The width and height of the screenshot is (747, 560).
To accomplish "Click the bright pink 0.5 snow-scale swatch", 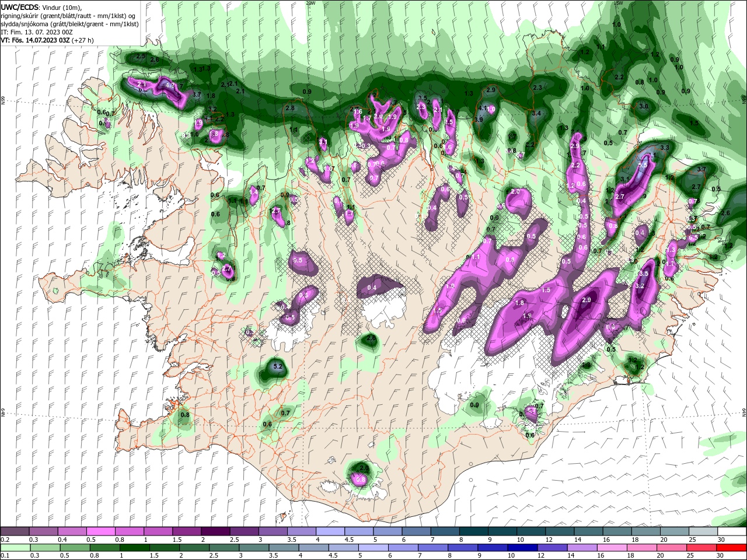I will pyautogui.click(x=100, y=531).
